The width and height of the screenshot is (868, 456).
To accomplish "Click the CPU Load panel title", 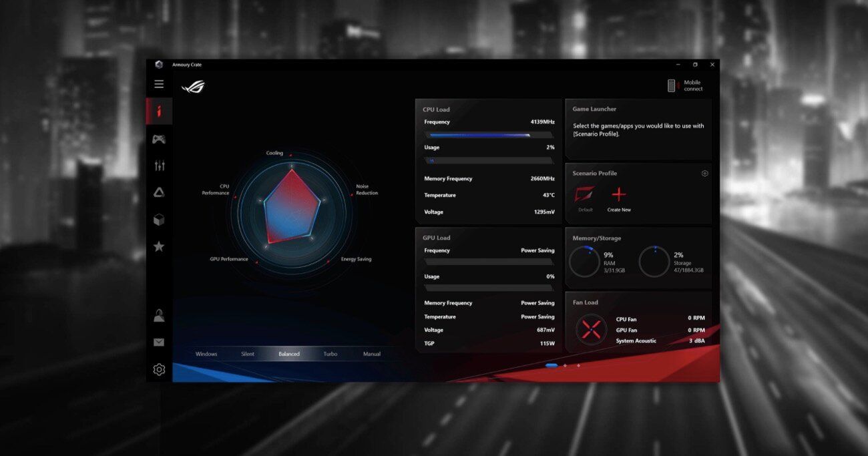I will point(436,109).
